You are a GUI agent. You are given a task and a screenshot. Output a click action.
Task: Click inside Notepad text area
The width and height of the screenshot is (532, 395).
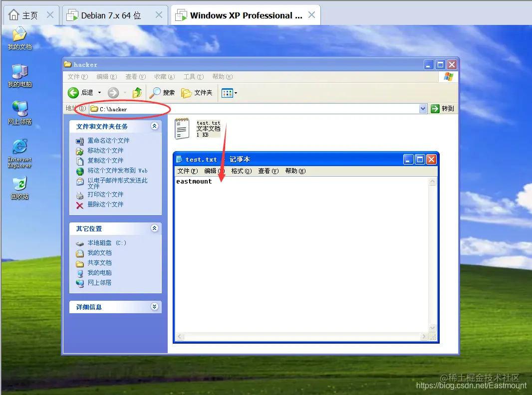click(x=301, y=255)
